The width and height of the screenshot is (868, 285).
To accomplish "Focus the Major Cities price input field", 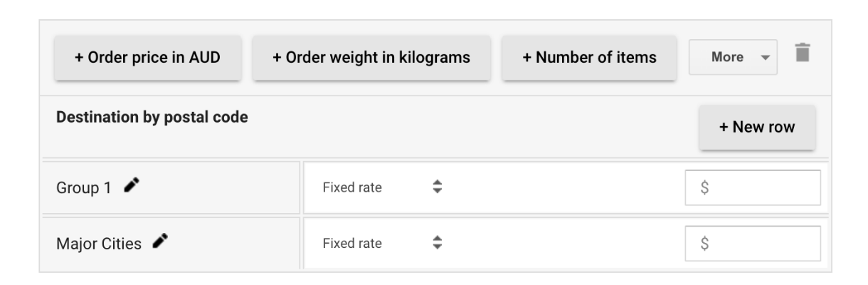I will [760, 244].
